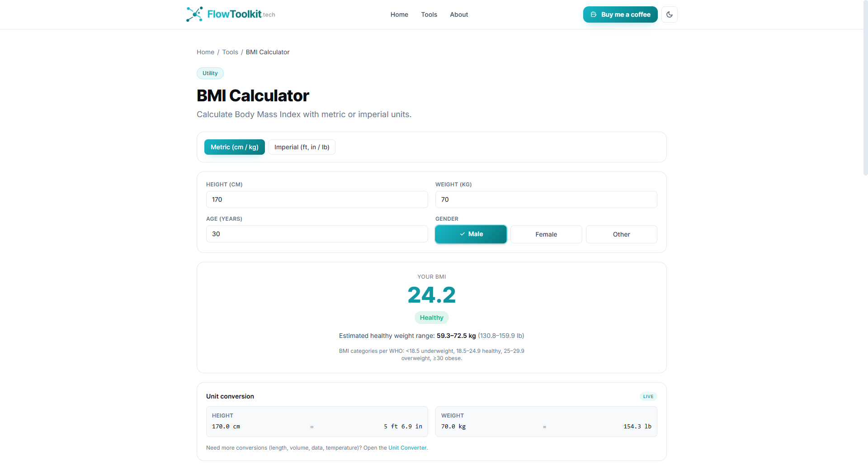Viewport: 868px width, 470px height.
Task: Select Other gender option
Action: point(622,234)
